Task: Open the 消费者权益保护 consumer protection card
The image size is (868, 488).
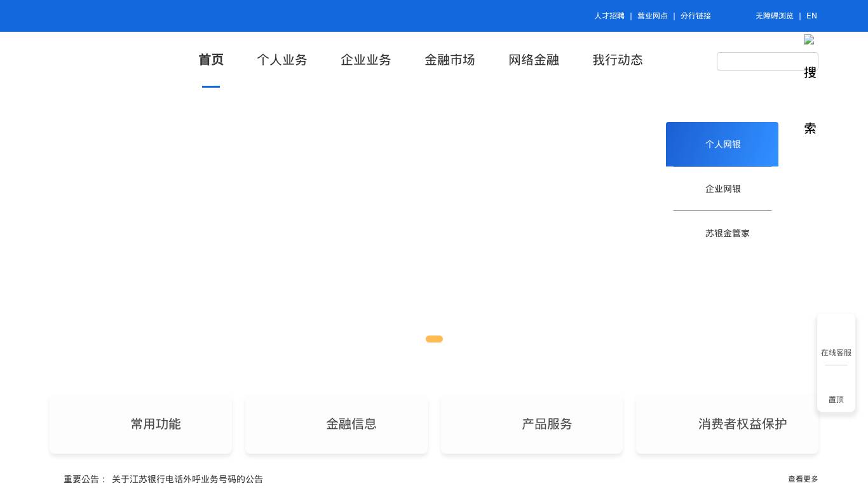Action: (x=727, y=424)
